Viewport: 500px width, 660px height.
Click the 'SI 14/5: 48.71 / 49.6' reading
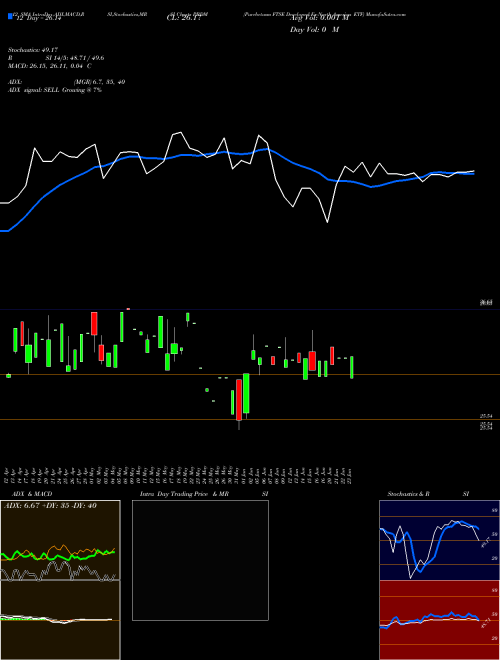[x=75, y=58]
